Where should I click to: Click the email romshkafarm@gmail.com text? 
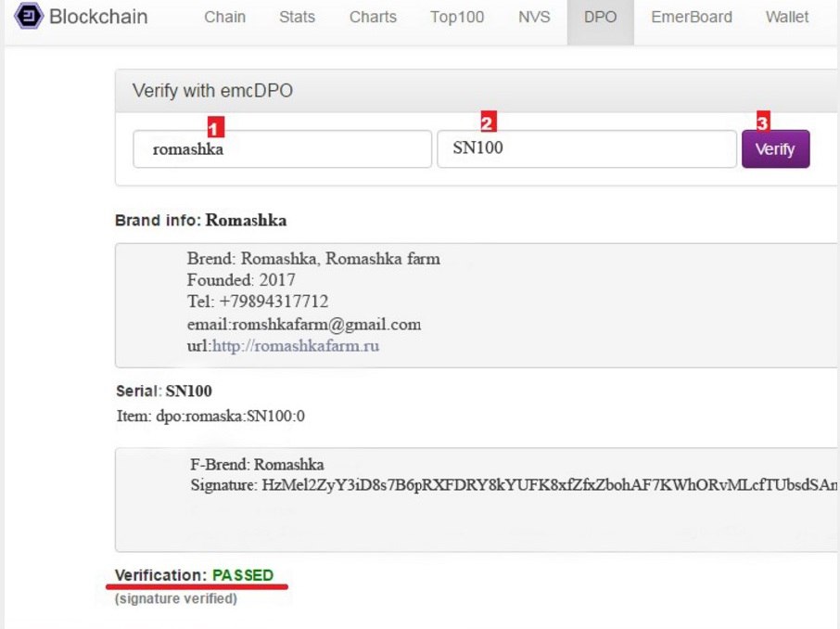click(326, 325)
